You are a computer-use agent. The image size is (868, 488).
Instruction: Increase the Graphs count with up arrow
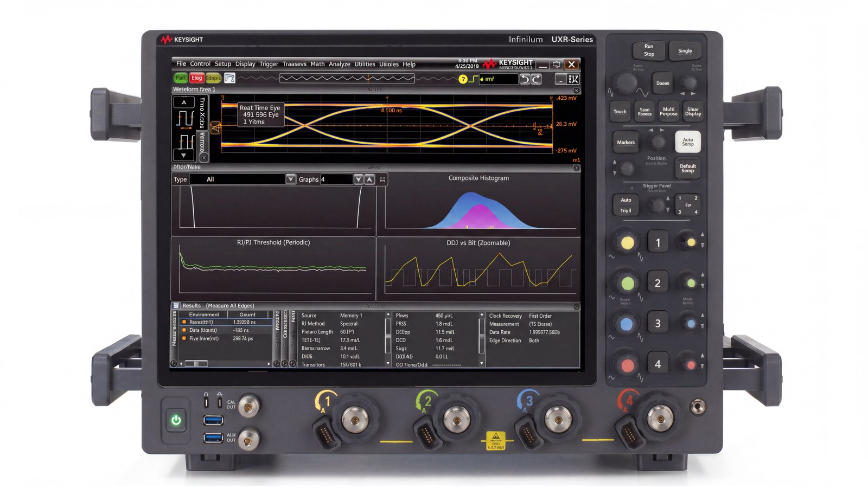click(x=369, y=179)
